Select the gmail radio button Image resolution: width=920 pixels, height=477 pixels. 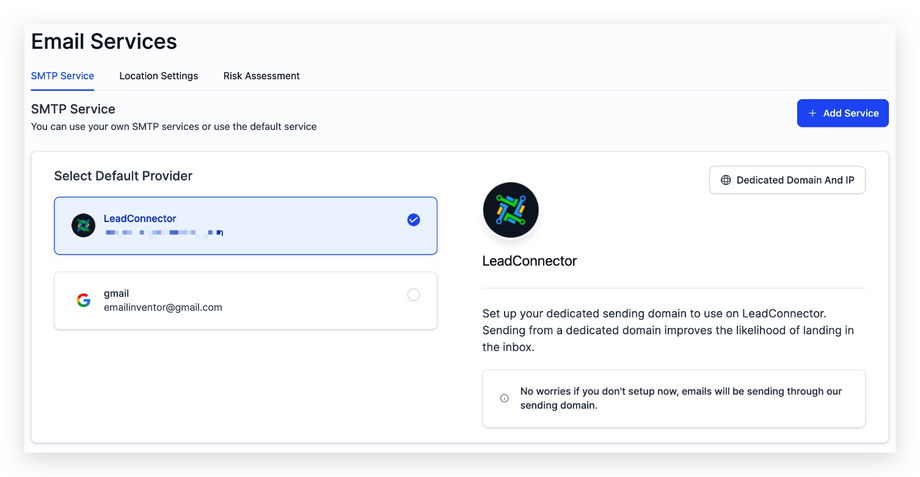click(x=414, y=294)
